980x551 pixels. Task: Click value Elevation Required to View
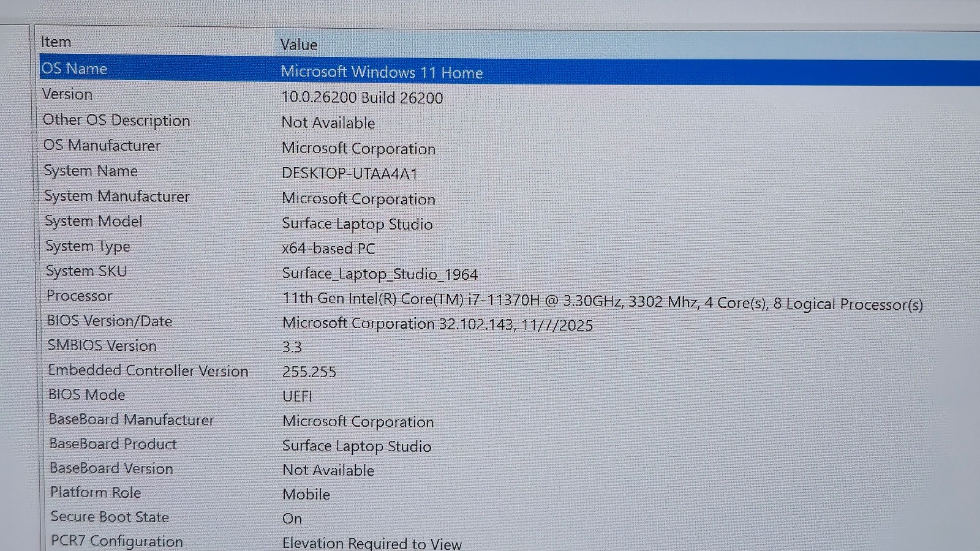click(372, 543)
